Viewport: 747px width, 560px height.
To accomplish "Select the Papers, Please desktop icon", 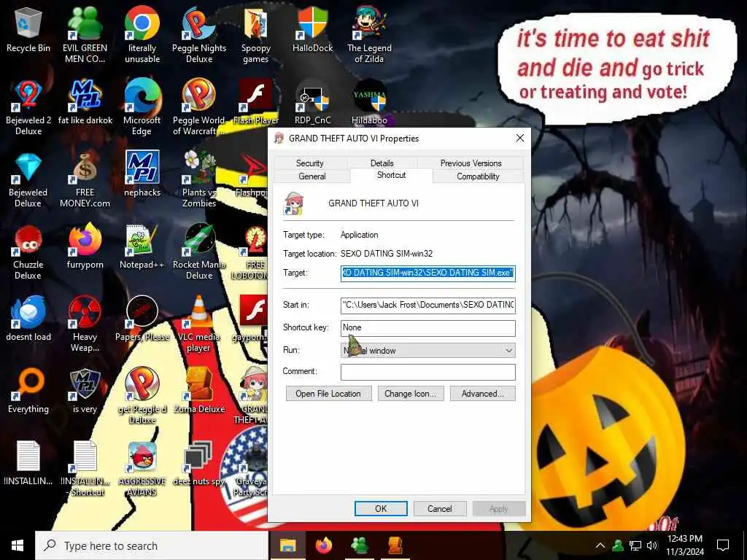I will 142,319.
